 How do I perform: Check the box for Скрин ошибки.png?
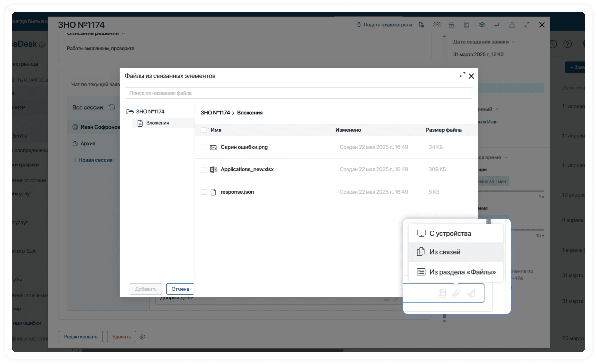[x=203, y=147]
